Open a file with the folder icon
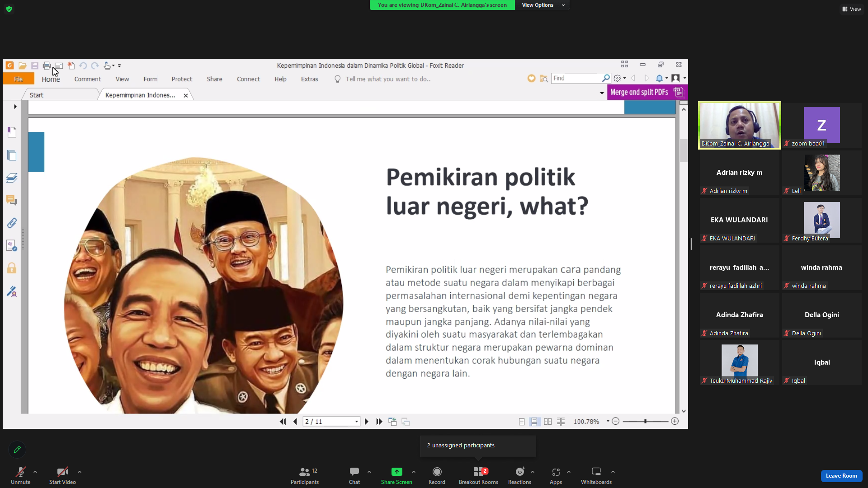The height and width of the screenshot is (488, 868). [x=22, y=66]
